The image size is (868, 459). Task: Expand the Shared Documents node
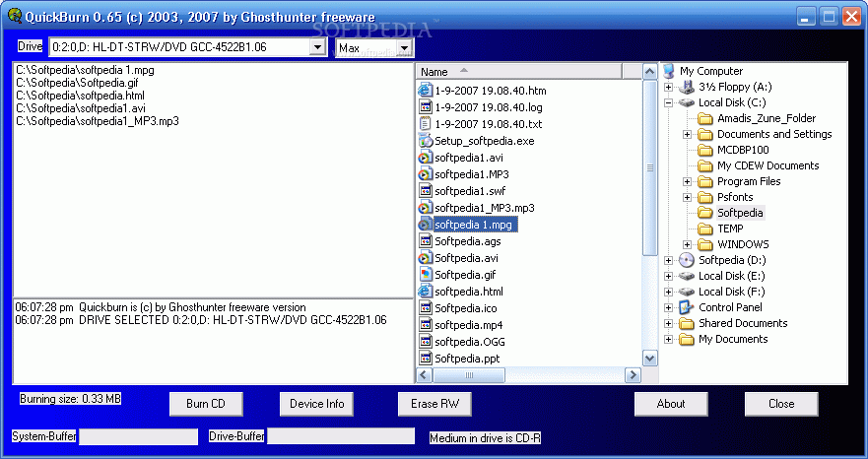[x=668, y=323]
